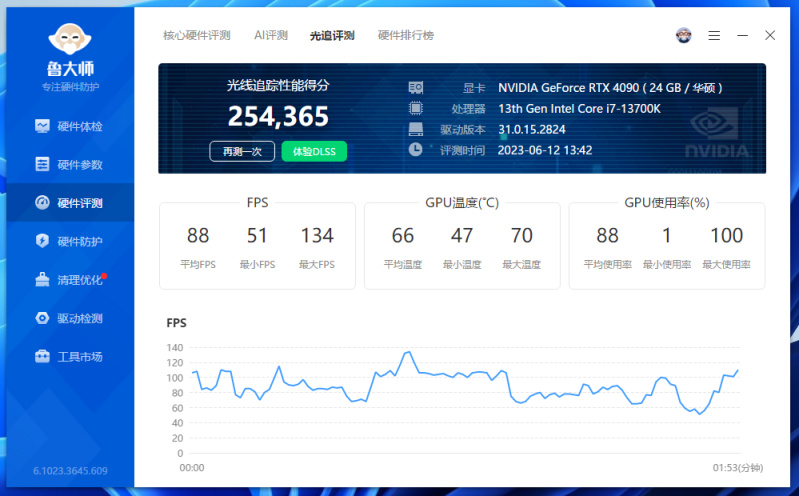This screenshot has width=799, height=496.
Task: Select the 光追评测 tab
Action: pos(332,35)
